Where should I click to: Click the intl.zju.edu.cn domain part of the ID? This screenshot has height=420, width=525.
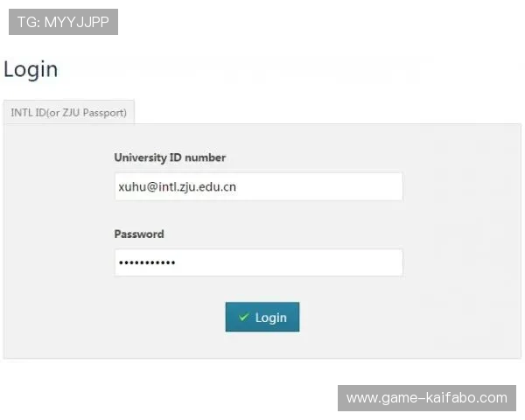(x=197, y=187)
